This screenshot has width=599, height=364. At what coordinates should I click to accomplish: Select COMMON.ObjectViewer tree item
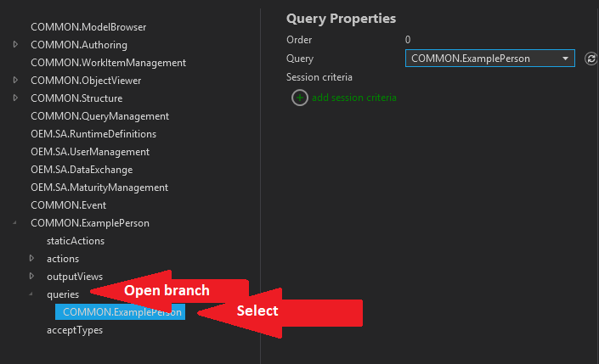coord(86,81)
